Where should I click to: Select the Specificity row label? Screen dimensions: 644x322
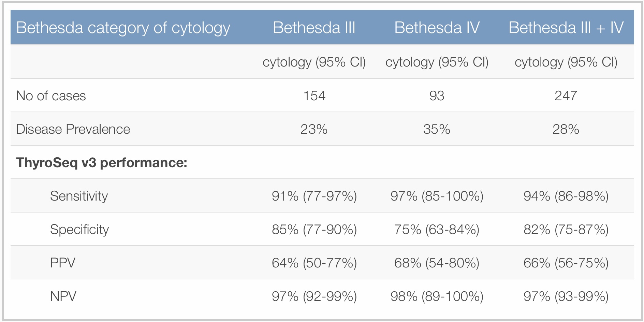click(79, 230)
